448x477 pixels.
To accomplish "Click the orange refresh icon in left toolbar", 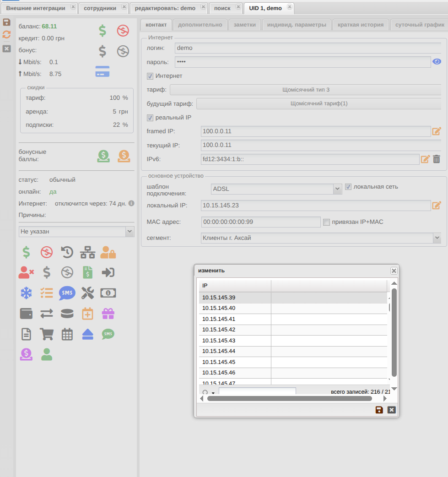I will tap(7, 35).
